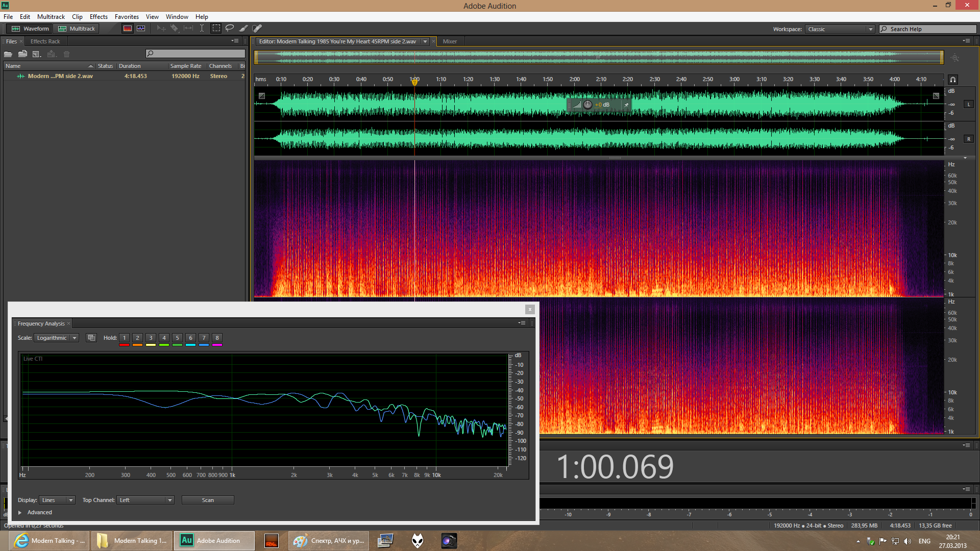The image size is (980, 551).
Task: Open the Workspace Classic dropdown
Action: (840, 29)
